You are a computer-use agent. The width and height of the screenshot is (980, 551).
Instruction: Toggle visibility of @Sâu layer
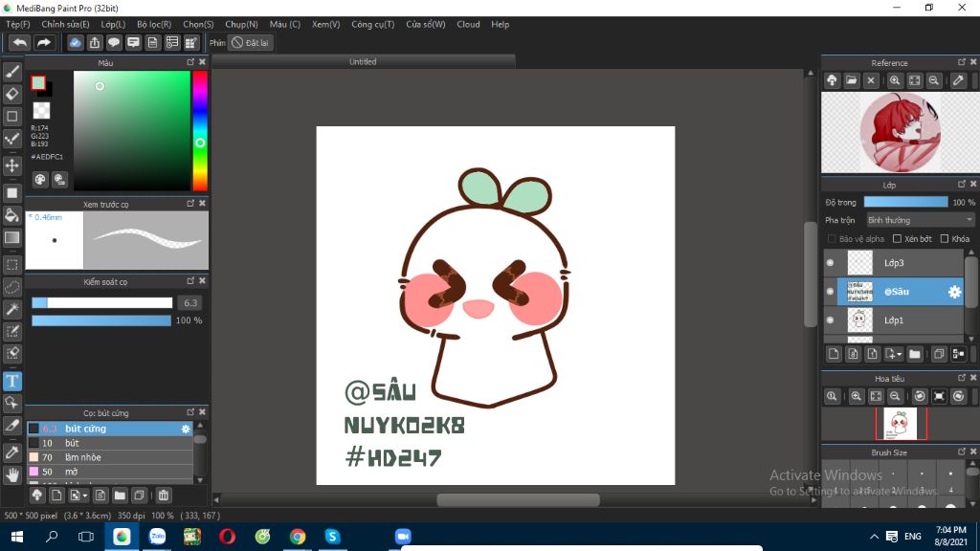point(830,292)
